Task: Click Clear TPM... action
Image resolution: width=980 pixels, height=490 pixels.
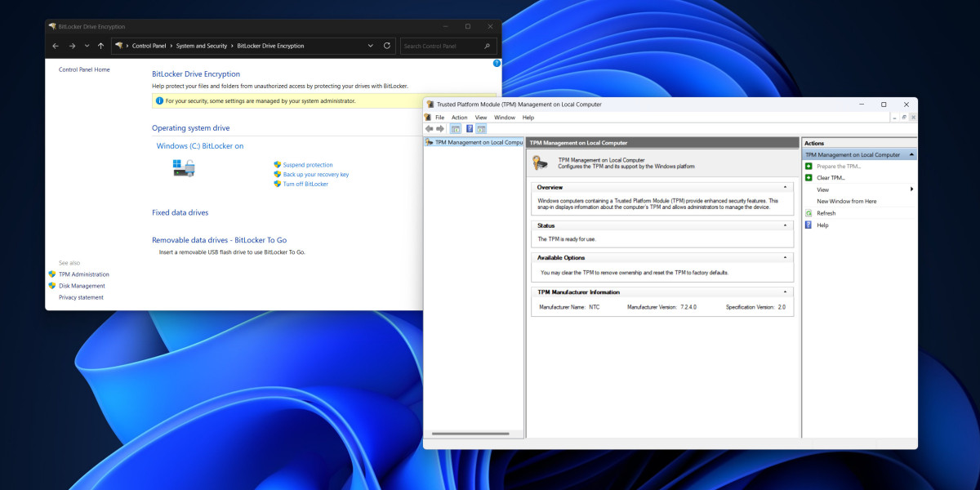Action: tap(831, 177)
